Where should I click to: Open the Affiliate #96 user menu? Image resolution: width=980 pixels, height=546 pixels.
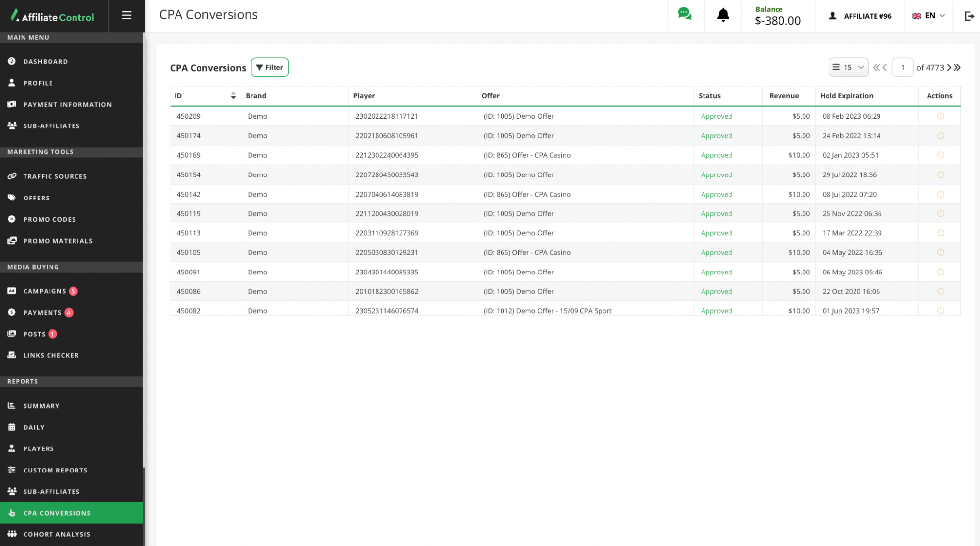(860, 16)
